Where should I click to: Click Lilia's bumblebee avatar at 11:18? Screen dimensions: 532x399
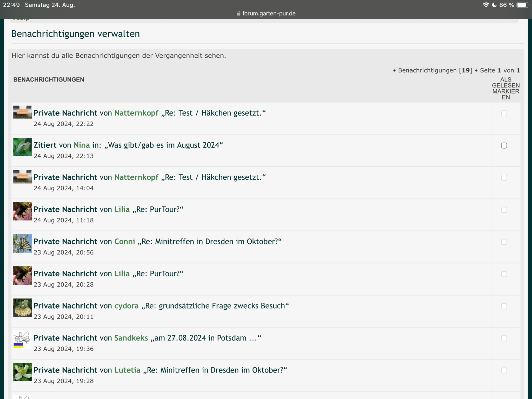(22, 211)
